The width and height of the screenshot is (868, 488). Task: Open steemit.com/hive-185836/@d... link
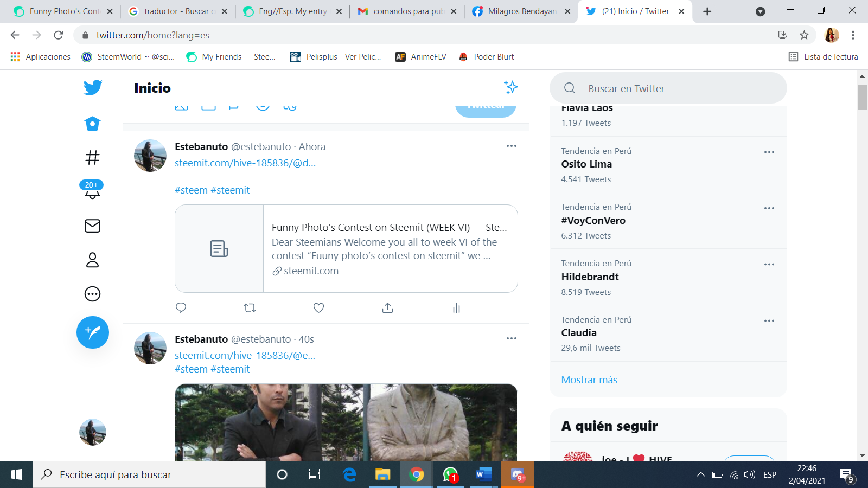coord(245,163)
